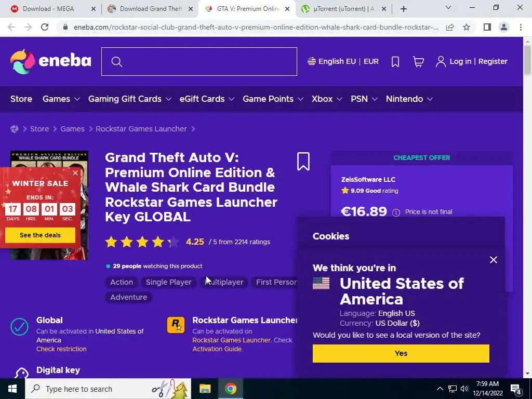Bookmark this GTA V product

pos(303,161)
